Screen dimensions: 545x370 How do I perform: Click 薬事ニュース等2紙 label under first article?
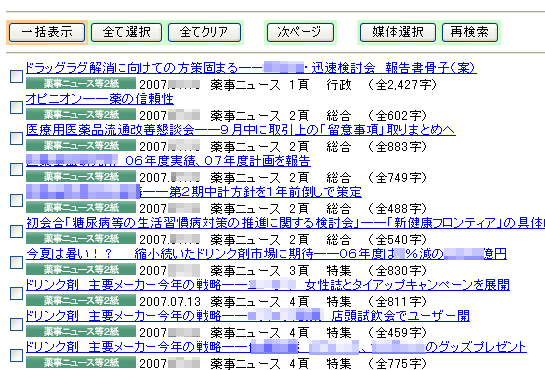(81, 83)
